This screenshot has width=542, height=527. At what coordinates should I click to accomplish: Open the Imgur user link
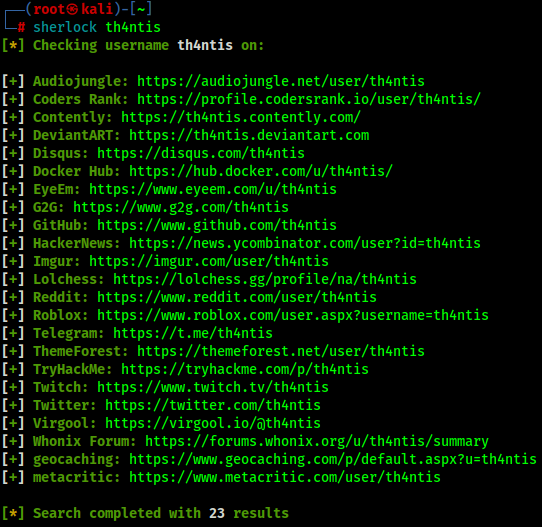pos(209,261)
